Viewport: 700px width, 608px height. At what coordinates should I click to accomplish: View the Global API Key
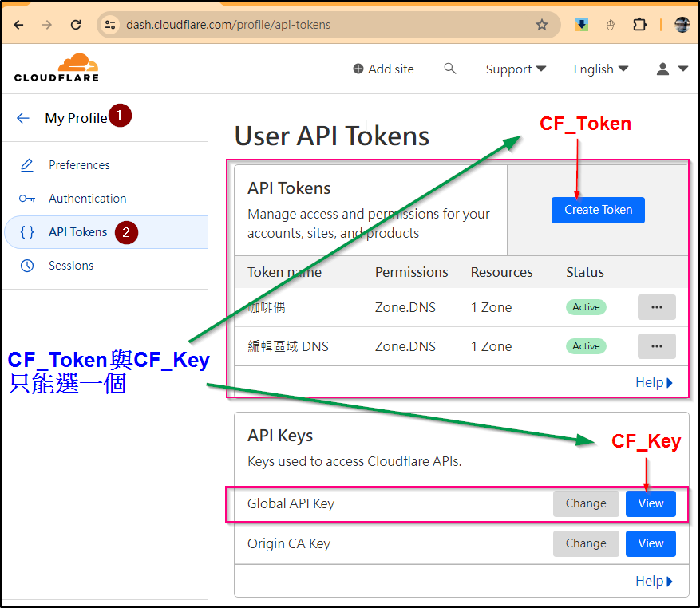(x=651, y=503)
